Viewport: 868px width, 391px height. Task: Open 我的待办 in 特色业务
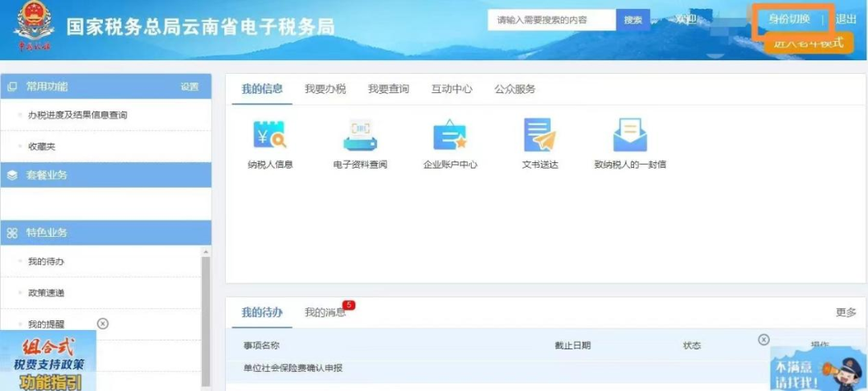46,261
